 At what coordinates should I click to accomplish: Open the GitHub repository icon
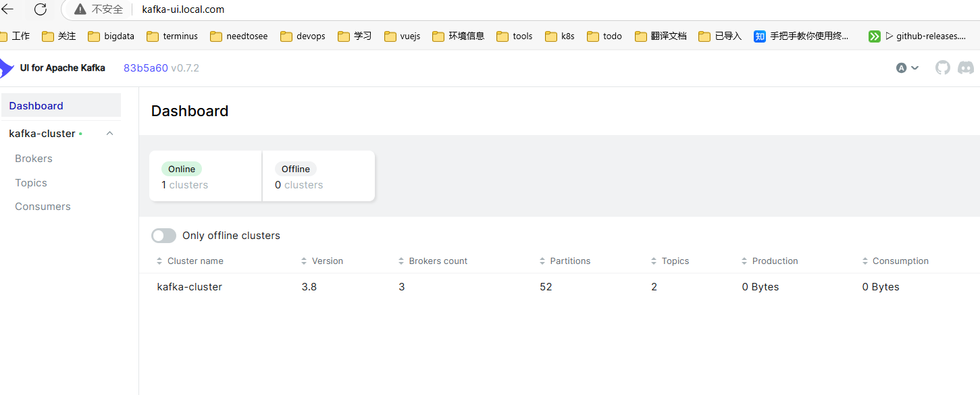pyautogui.click(x=943, y=68)
